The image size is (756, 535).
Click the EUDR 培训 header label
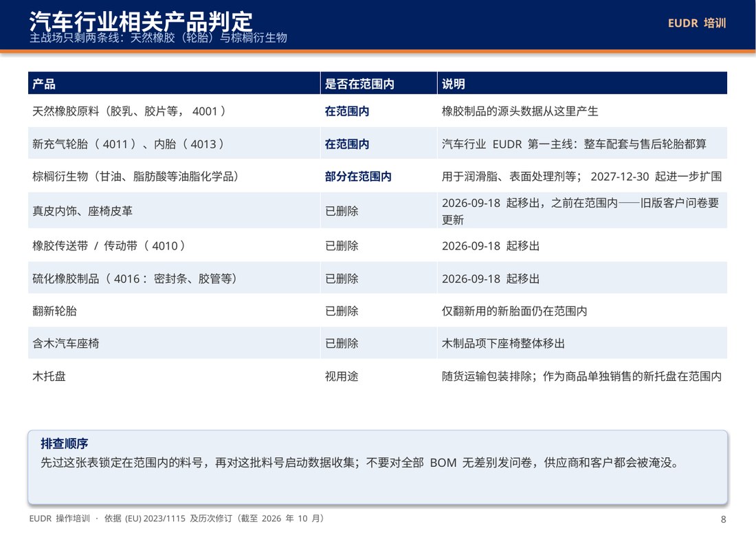tap(697, 23)
